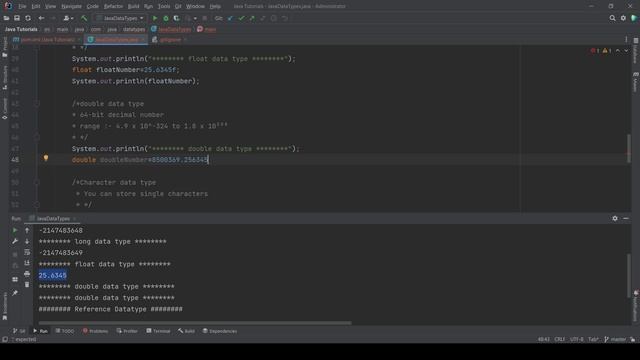Click the datatypes breadcrumb in navigation bar

point(134,29)
